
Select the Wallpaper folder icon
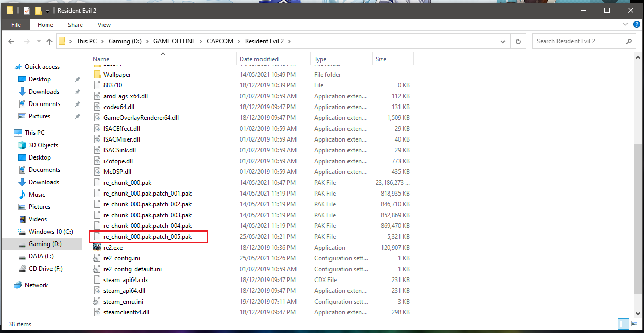click(x=98, y=75)
